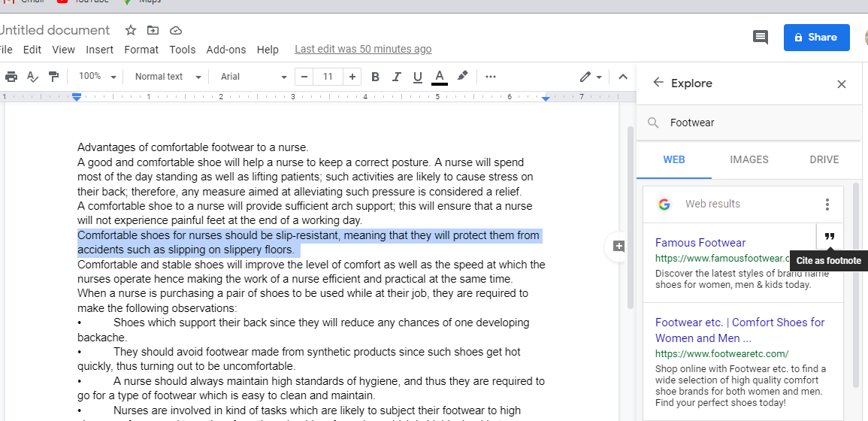Click the blue Share button
This screenshot has width=868, height=421.
pos(816,38)
